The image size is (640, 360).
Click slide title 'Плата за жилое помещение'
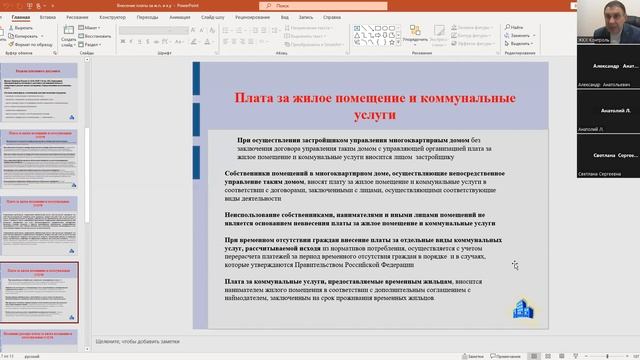pos(375,106)
